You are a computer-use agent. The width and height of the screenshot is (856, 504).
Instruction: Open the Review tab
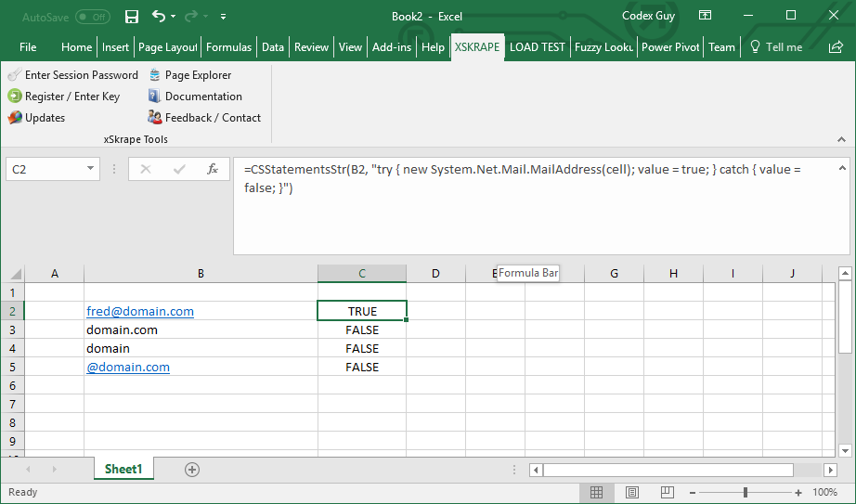pyautogui.click(x=311, y=47)
